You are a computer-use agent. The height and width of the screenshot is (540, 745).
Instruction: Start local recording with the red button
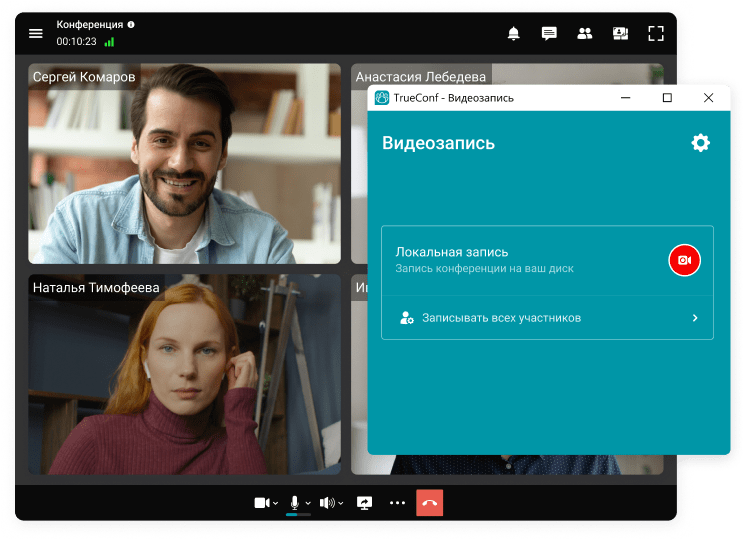coord(684,260)
